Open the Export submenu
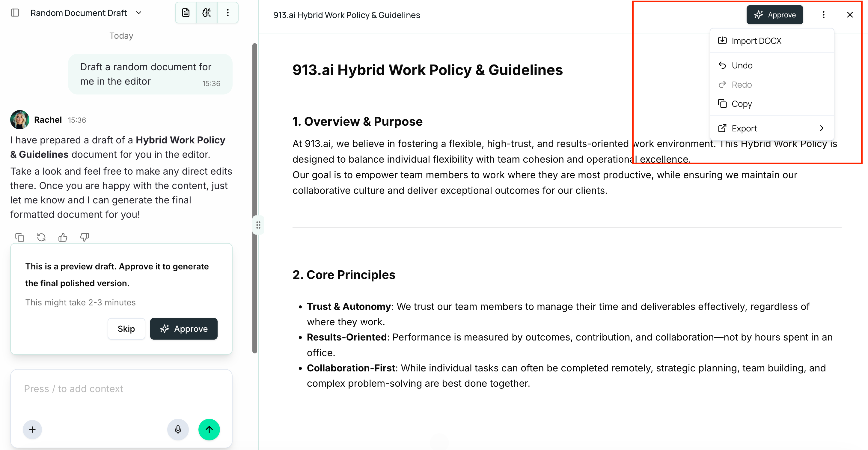The width and height of the screenshot is (868, 450). pos(771,128)
